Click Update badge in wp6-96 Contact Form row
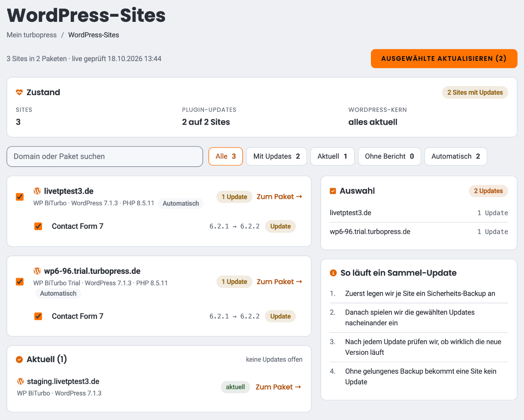 [280, 316]
